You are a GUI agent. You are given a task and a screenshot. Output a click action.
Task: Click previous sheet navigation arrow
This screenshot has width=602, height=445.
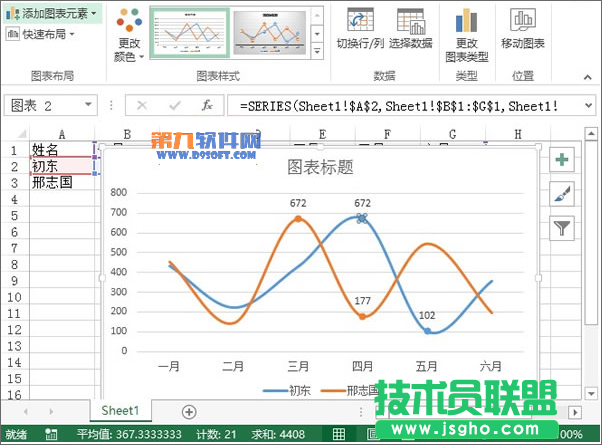[x=26, y=412]
